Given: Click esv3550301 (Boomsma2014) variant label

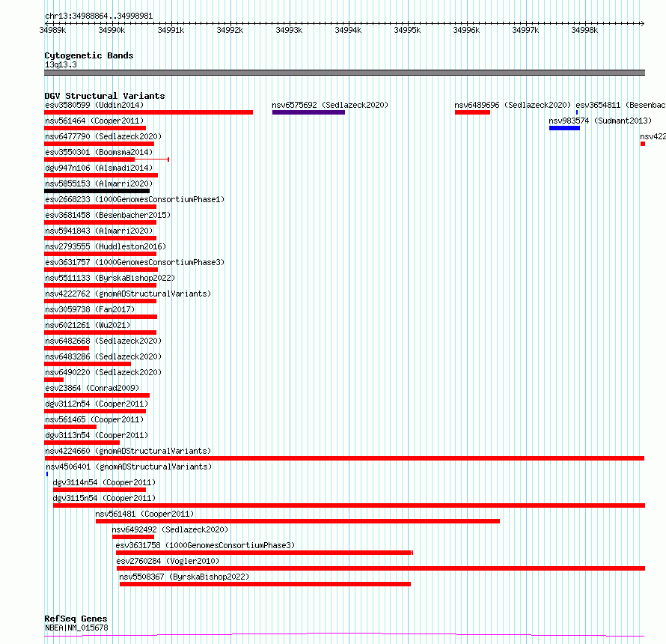Looking at the screenshot, I should pyautogui.click(x=99, y=152).
